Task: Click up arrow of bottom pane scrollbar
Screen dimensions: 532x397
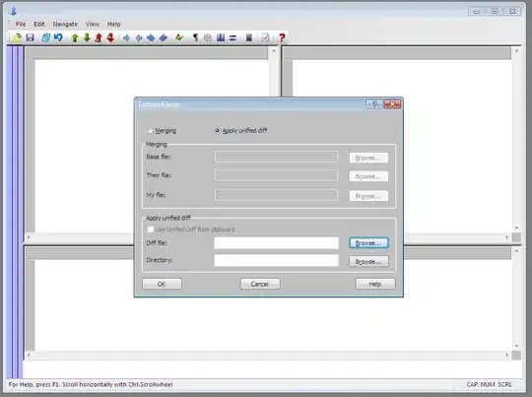Action: coord(517,251)
